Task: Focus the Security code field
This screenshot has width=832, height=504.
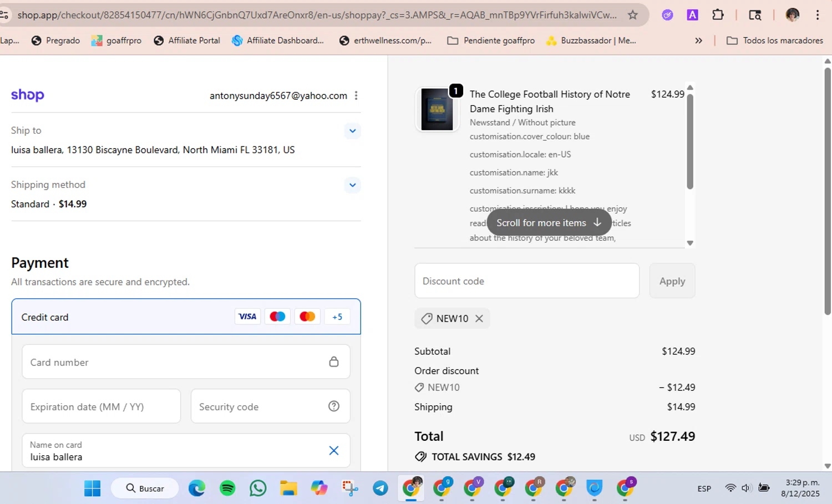Action: pyautogui.click(x=270, y=406)
